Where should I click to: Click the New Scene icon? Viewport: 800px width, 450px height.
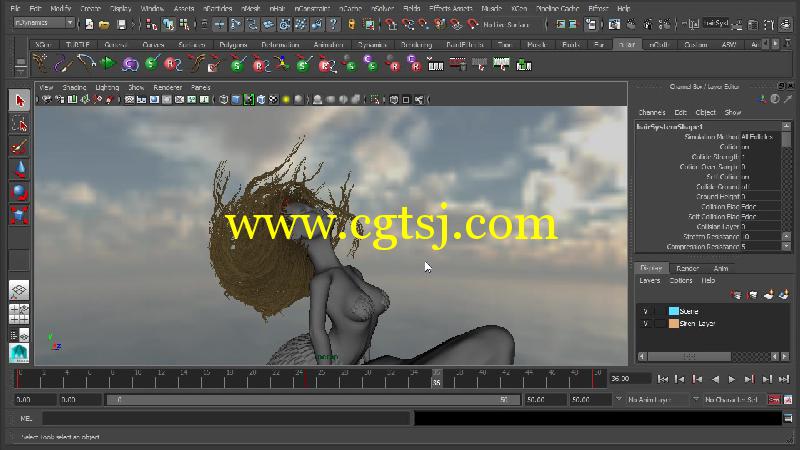pyautogui.click(x=89, y=24)
